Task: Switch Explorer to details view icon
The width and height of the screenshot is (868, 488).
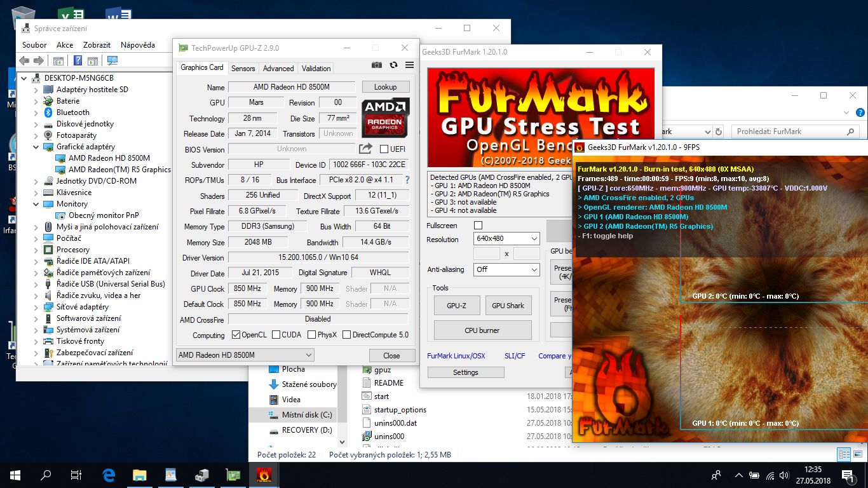Action: [844, 454]
